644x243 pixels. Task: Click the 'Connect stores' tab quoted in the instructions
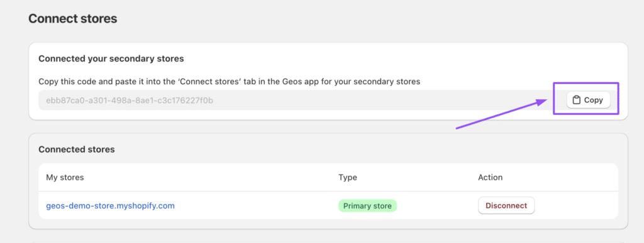[215, 82]
